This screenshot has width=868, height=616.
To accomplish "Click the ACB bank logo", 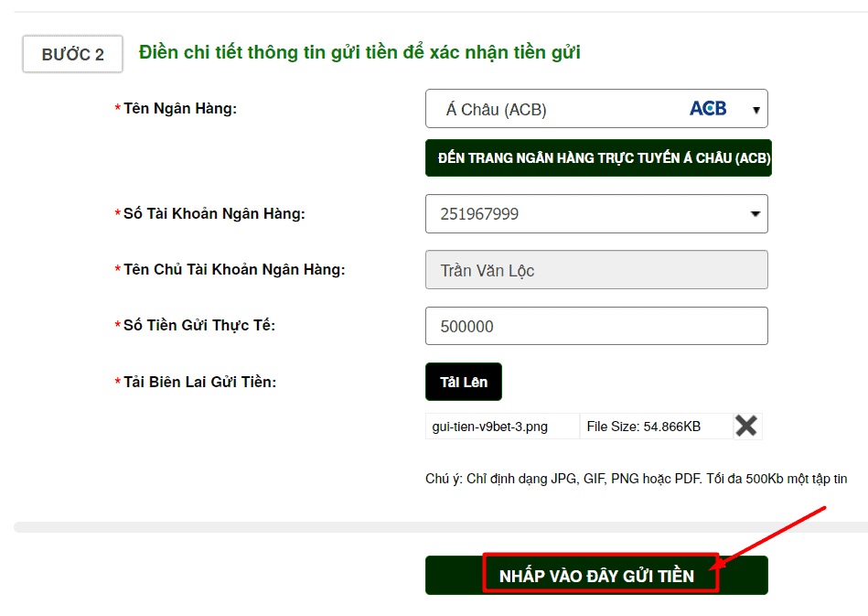I will click(711, 107).
